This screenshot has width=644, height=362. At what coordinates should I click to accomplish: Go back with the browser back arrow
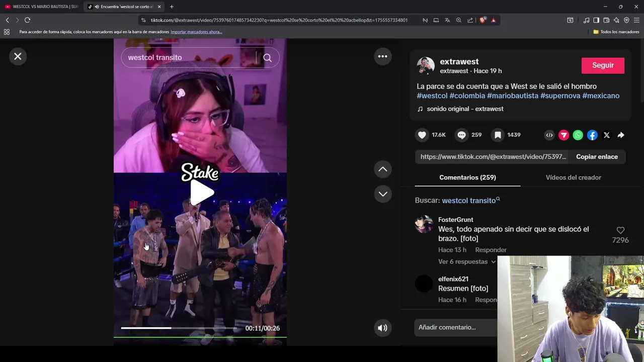pyautogui.click(x=7, y=20)
